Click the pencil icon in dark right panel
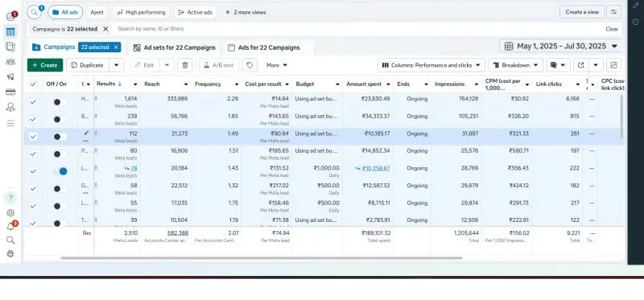 (x=636, y=5)
